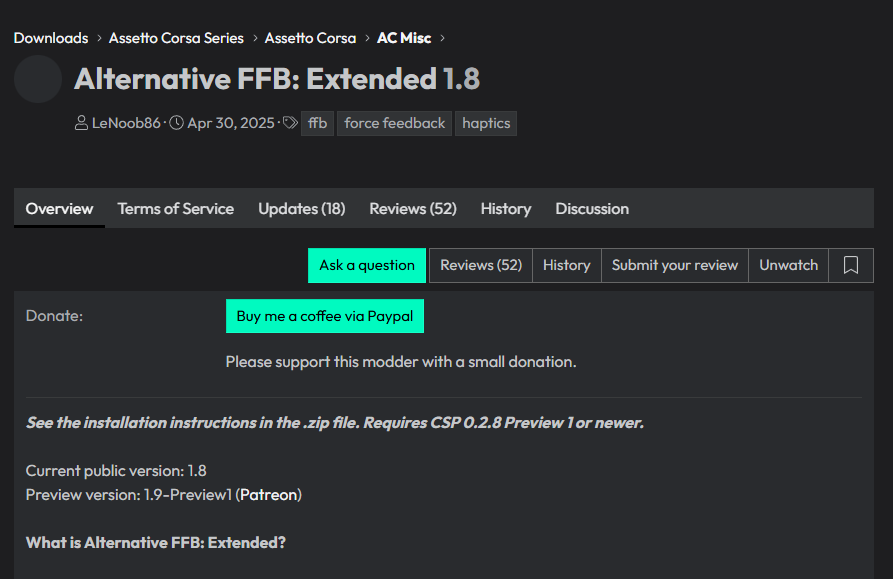The width and height of the screenshot is (893, 579).
Task: Open the Patreon link
Action: coord(269,495)
